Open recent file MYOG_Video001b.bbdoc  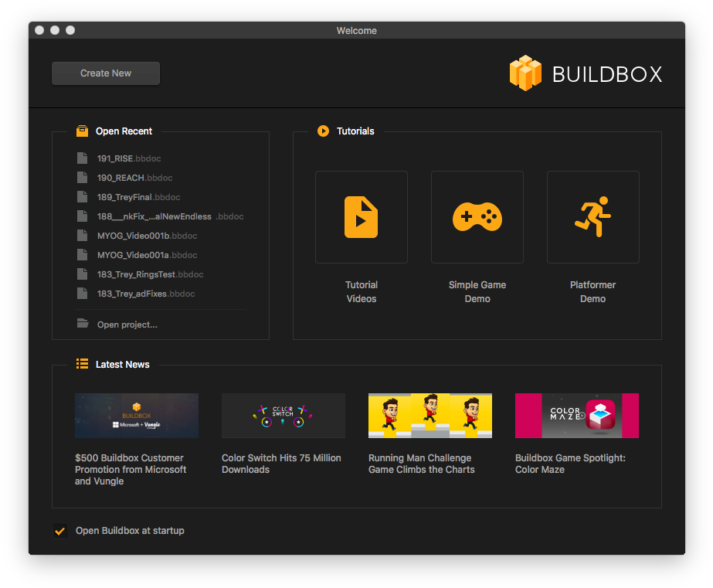coord(148,236)
